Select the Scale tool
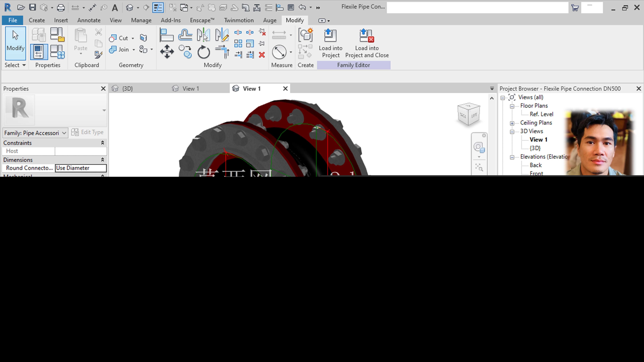The height and width of the screenshot is (362, 644). [250, 44]
